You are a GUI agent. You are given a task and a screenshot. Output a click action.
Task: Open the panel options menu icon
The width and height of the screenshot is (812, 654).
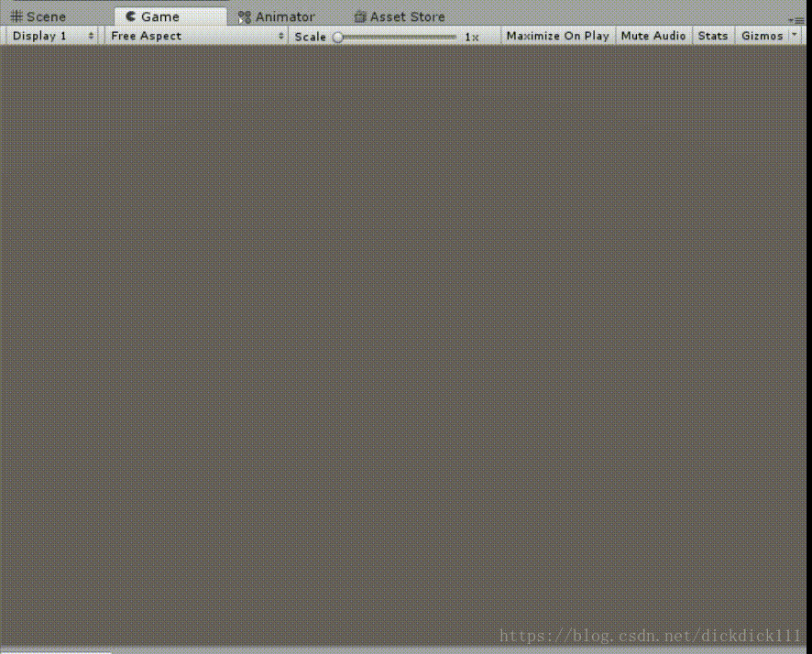coord(797,20)
